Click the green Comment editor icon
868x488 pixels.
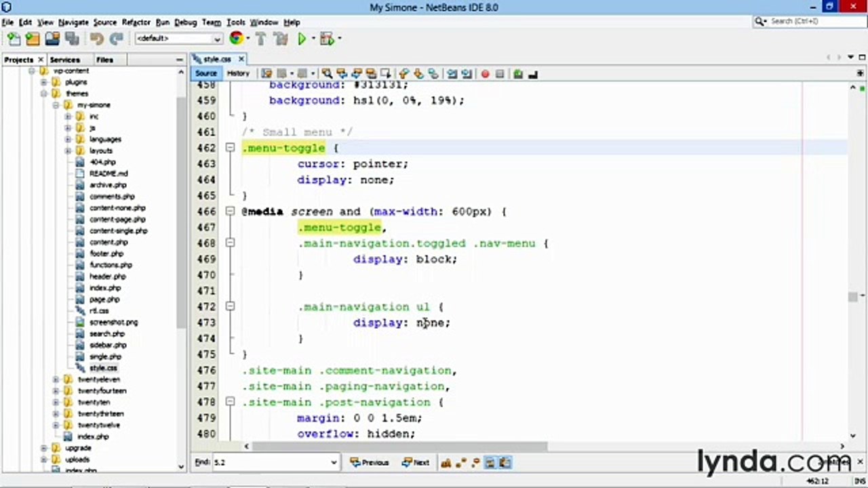[x=518, y=74]
